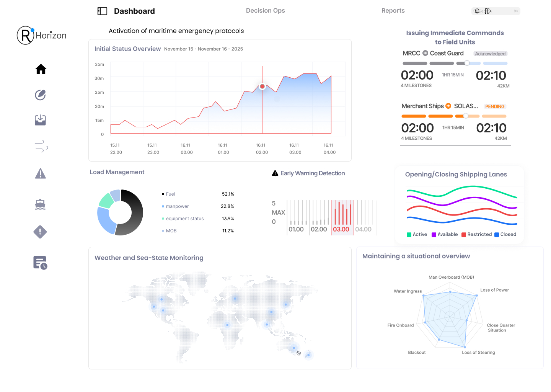Click the Acknowledged status badge

click(x=490, y=54)
